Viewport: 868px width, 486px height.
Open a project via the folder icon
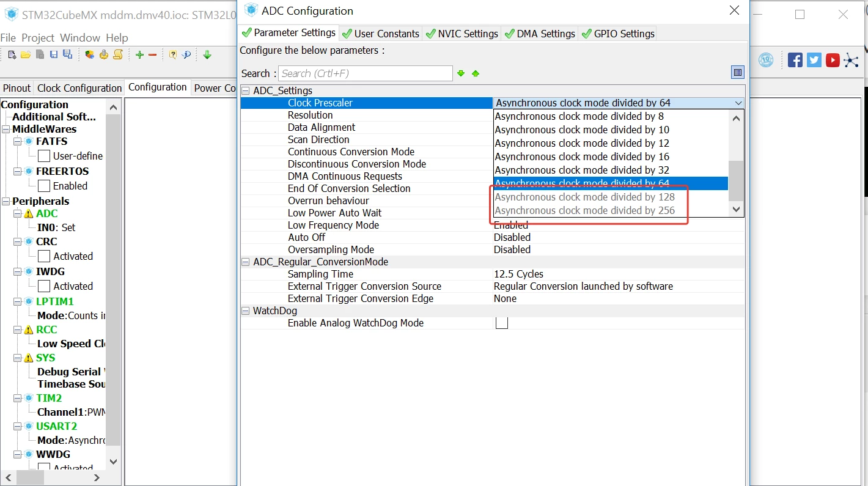tap(26, 55)
